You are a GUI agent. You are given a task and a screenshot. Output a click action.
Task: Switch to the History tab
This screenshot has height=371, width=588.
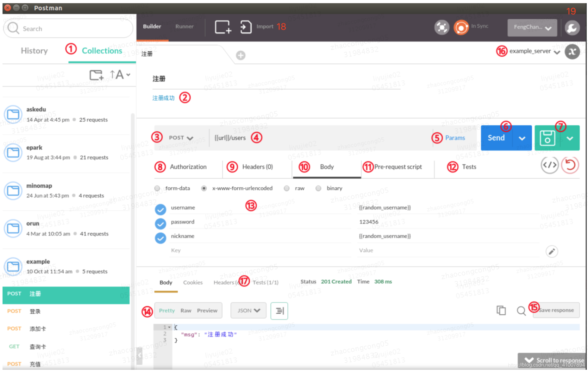34,51
